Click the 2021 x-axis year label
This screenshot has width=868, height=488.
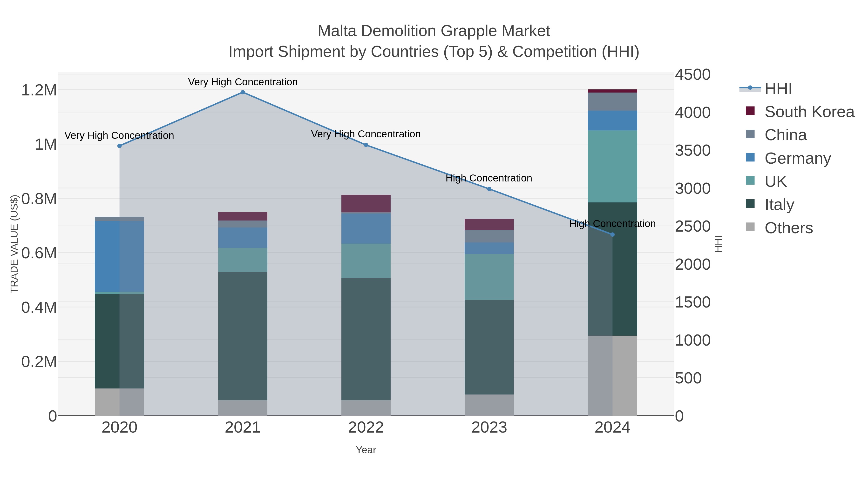(243, 428)
